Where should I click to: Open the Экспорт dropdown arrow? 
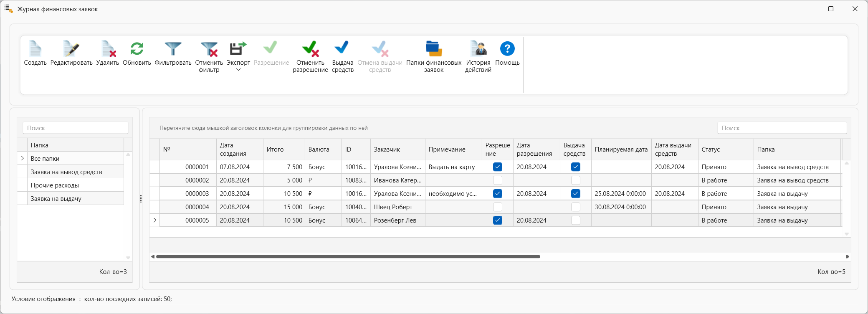point(238,70)
